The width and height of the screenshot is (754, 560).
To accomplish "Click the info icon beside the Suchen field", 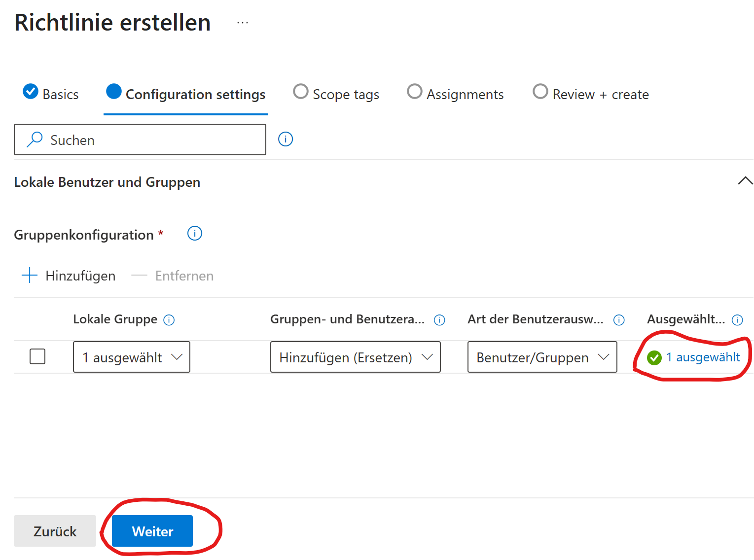I will [x=286, y=140].
